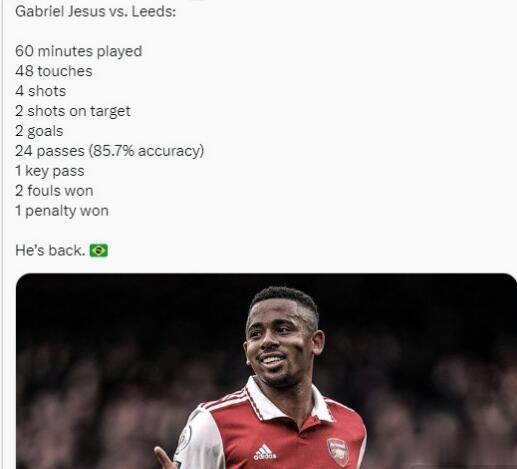517x469 pixels.
Task: Click the "24 passes (85.7% accuracy)" line
Action: (x=110, y=151)
